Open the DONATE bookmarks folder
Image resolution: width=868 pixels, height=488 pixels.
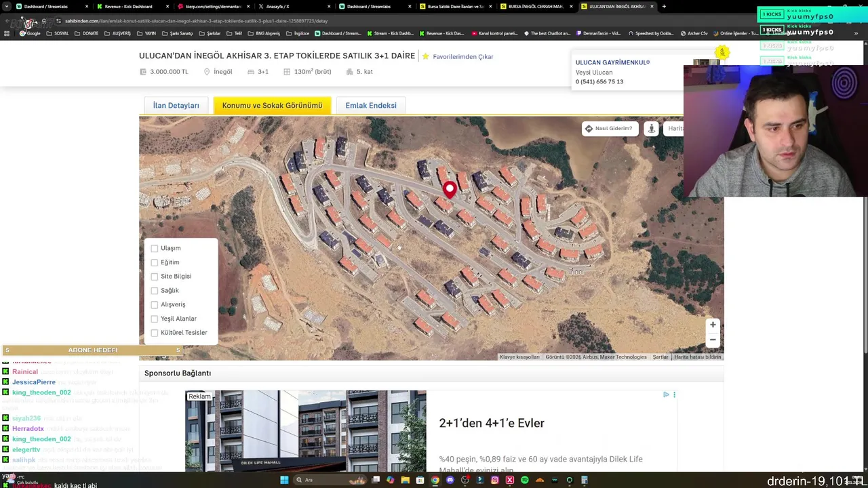pyautogui.click(x=87, y=33)
